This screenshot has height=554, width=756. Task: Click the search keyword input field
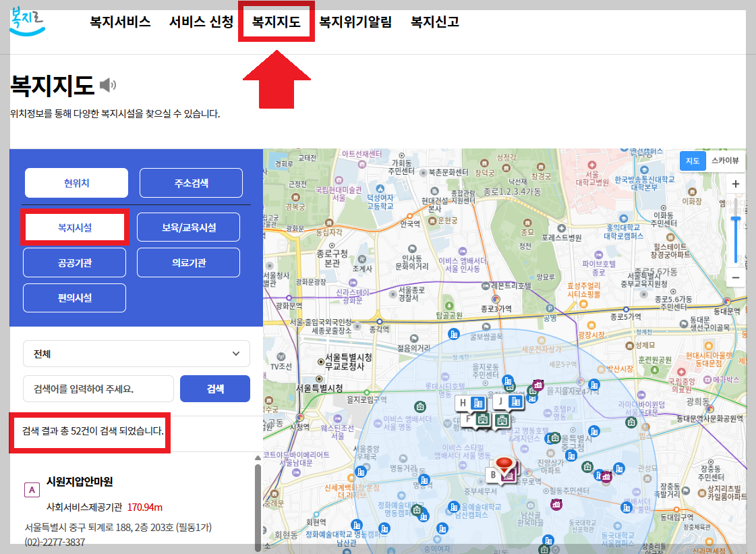click(98, 389)
